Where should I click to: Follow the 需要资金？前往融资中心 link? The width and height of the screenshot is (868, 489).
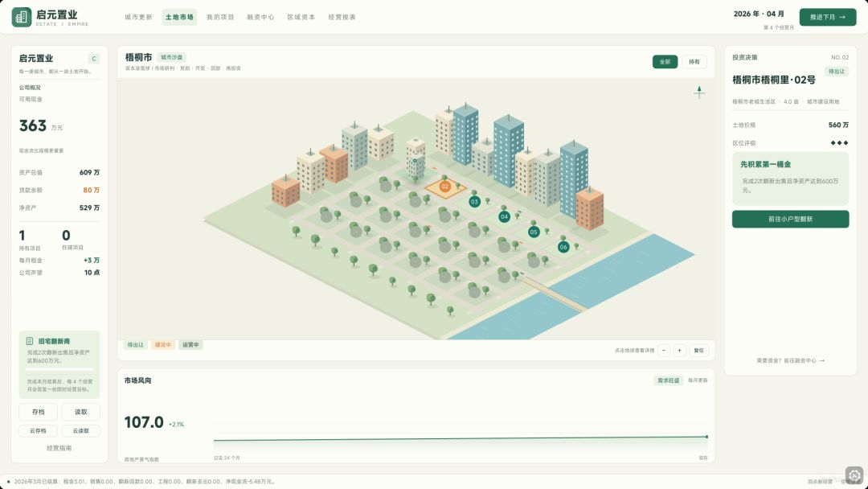790,360
